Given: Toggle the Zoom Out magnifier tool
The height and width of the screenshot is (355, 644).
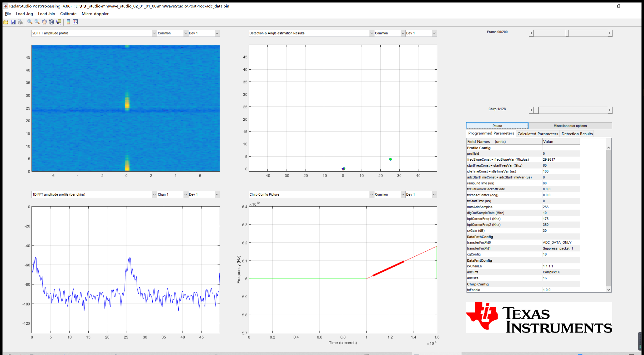Looking at the screenshot, I should pos(37,22).
